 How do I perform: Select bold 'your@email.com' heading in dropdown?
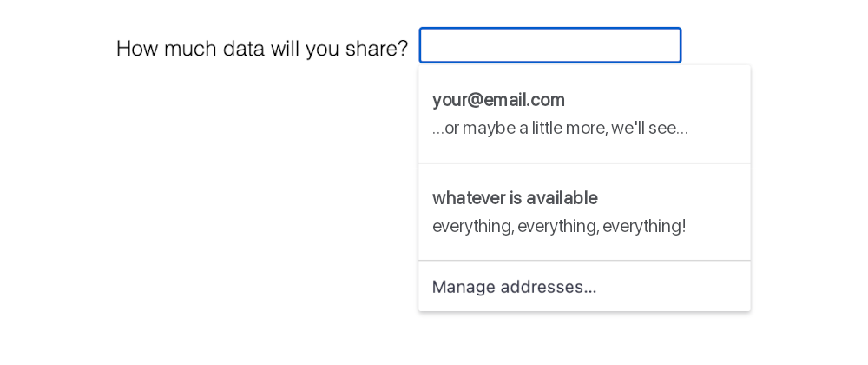click(x=498, y=100)
